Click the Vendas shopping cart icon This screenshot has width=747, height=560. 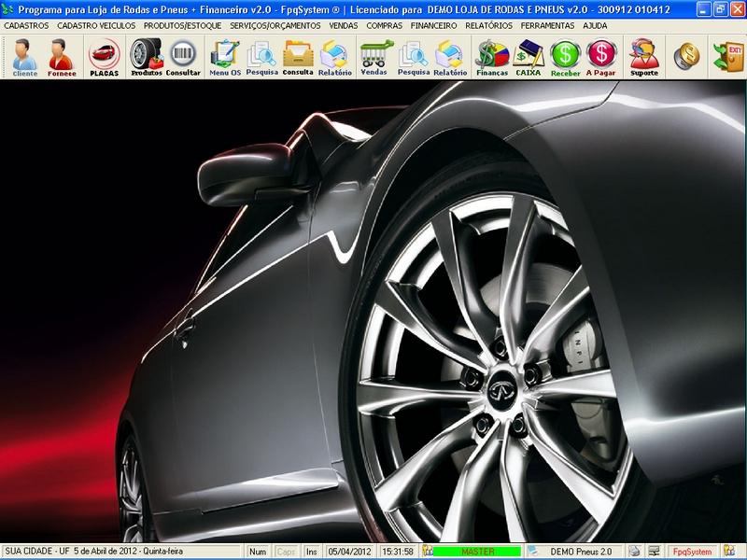[x=373, y=57]
